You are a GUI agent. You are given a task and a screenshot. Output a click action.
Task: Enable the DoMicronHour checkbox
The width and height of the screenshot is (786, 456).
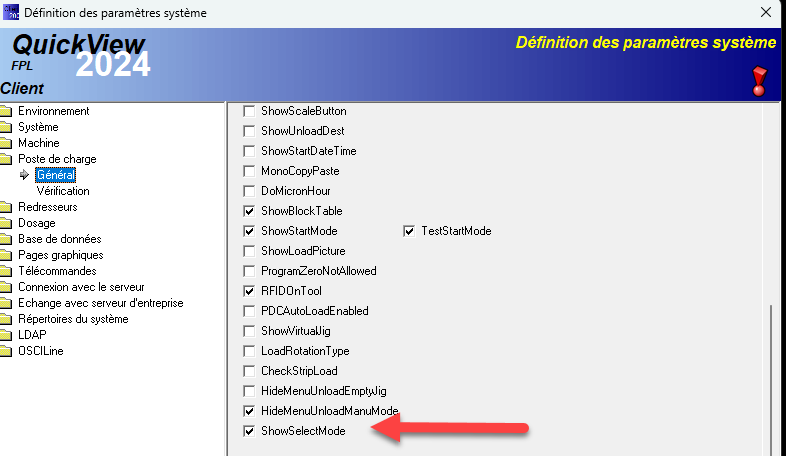[x=249, y=191]
